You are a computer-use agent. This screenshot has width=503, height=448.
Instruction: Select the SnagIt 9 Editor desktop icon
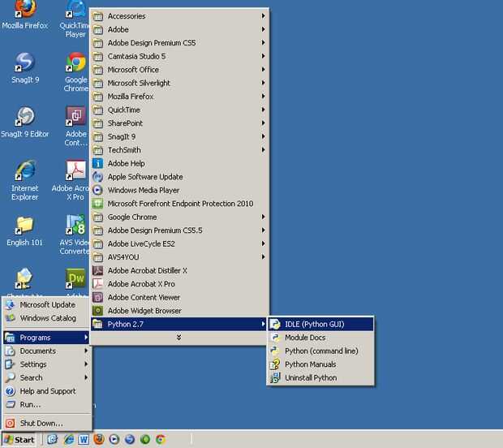(x=25, y=123)
